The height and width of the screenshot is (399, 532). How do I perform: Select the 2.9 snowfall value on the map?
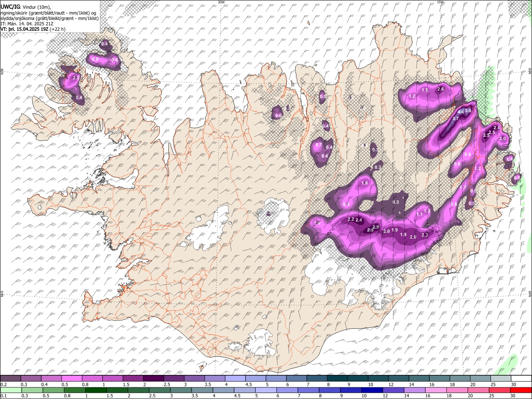pyautogui.click(x=376, y=227)
